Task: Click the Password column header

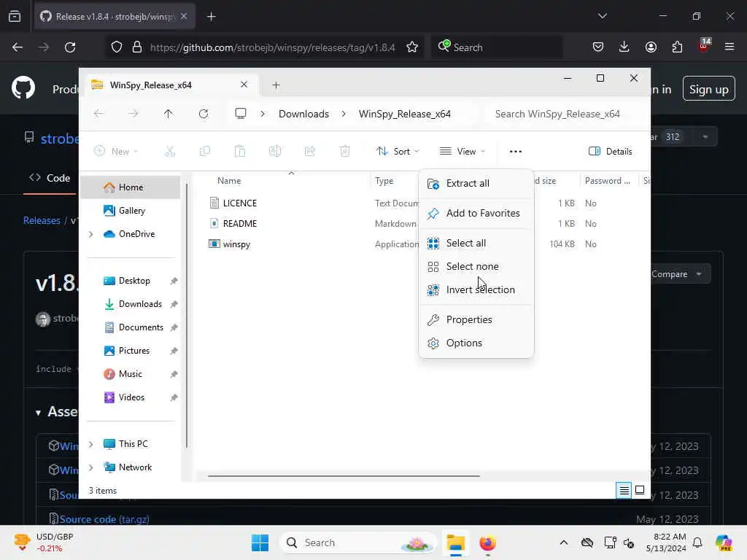Action: click(x=607, y=181)
